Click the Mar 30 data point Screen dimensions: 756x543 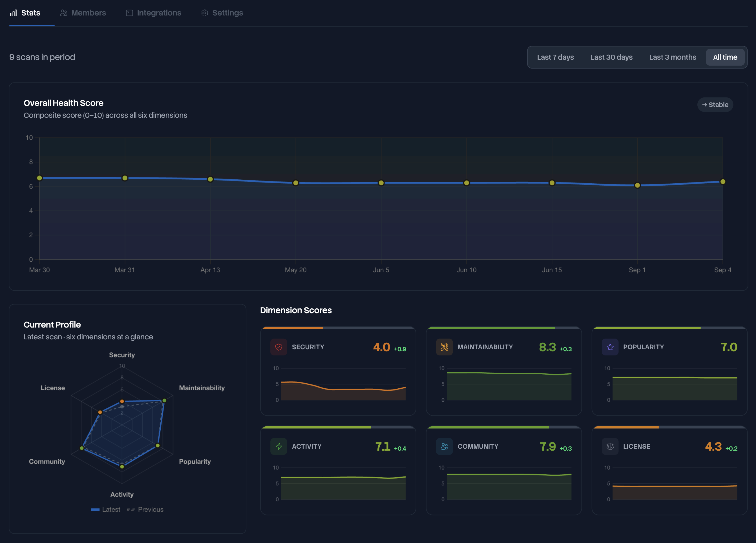(39, 178)
